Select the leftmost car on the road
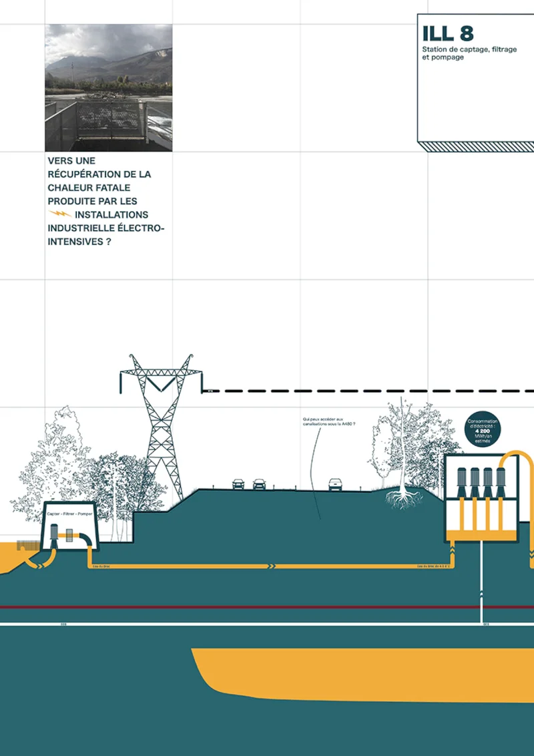Screen dimensions: 534x756 [238, 484]
